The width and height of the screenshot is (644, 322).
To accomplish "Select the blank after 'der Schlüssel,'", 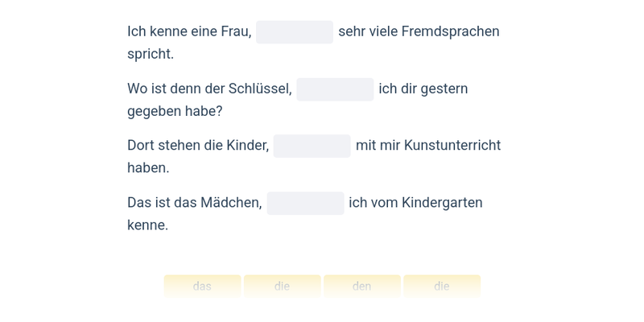I will [x=335, y=89].
